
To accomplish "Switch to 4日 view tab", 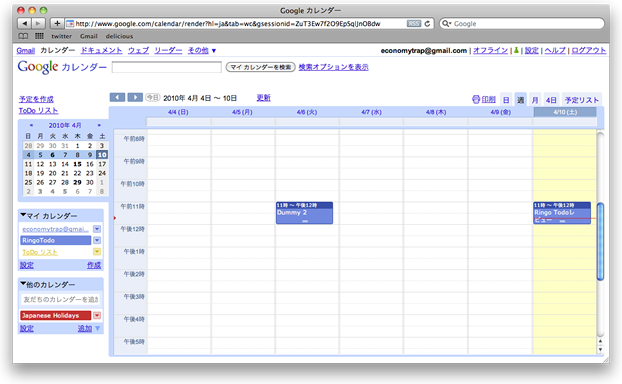I will [x=551, y=100].
